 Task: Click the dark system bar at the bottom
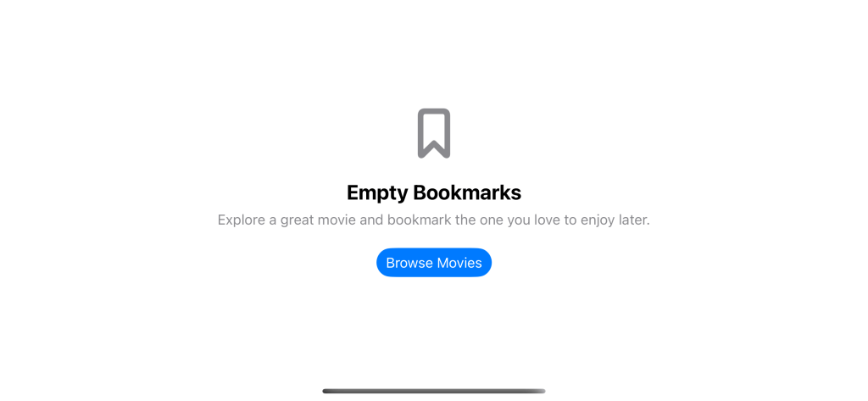pos(434,391)
